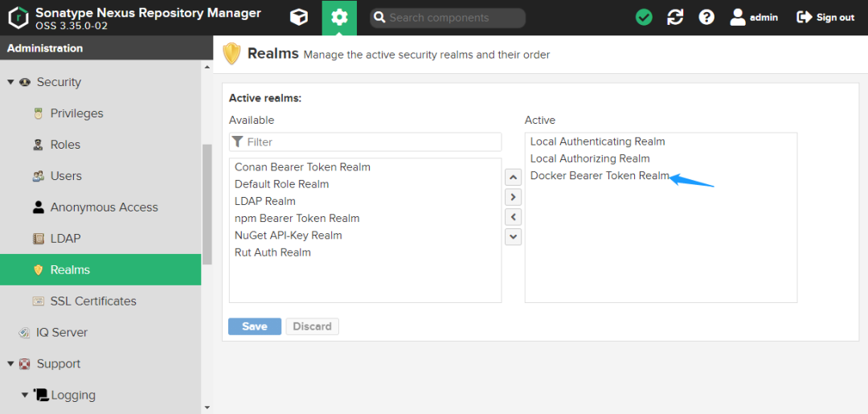Click the Sign out button
The width and height of the screenshot is (868, 414).
coord(825,18)
